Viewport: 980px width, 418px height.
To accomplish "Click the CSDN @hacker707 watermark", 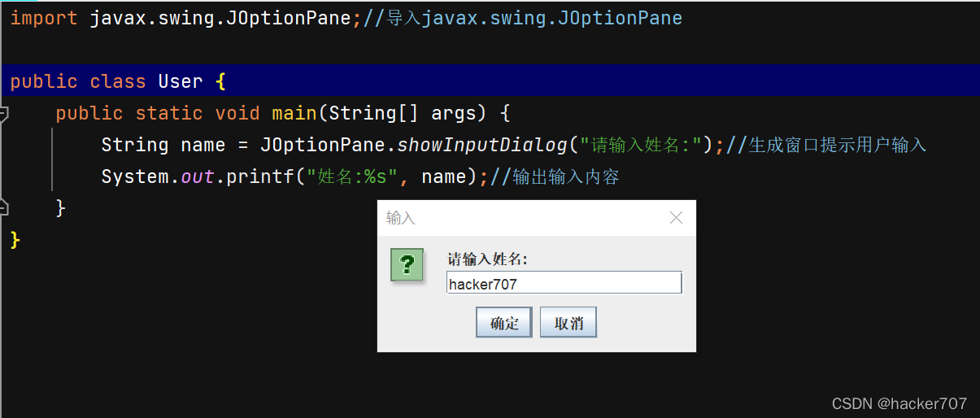I will (x=899, y=403).
